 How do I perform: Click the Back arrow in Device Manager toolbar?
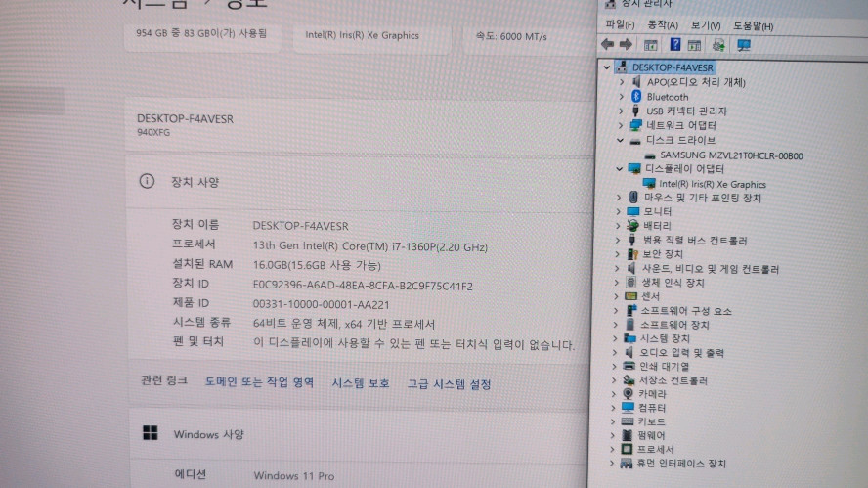608,44
